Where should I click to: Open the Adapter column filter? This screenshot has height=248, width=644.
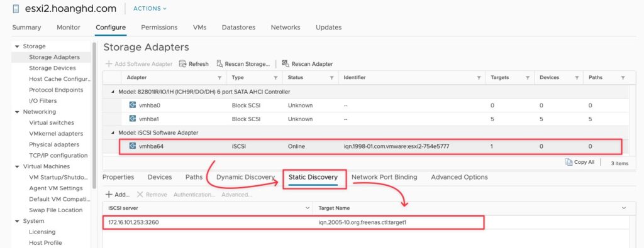219,78
